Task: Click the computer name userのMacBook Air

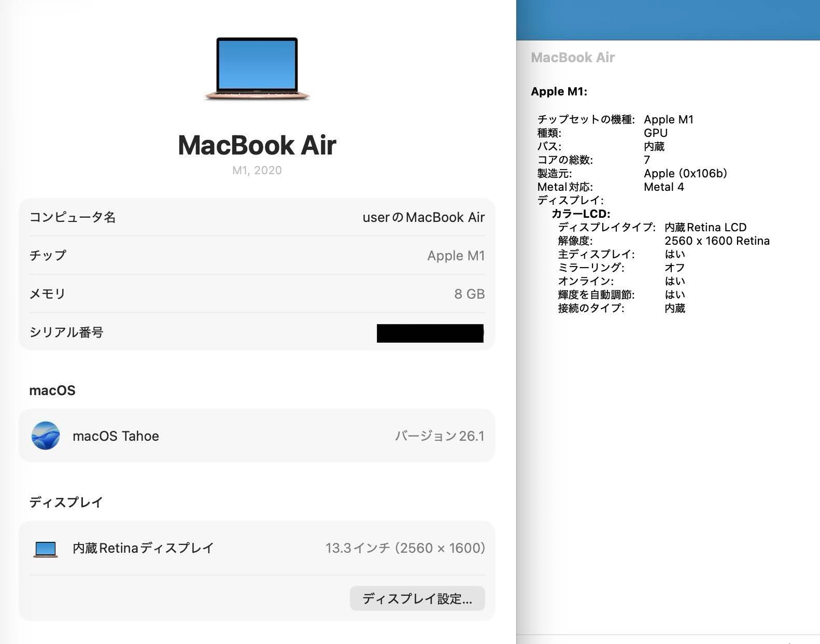Action: tap(423, 217)
